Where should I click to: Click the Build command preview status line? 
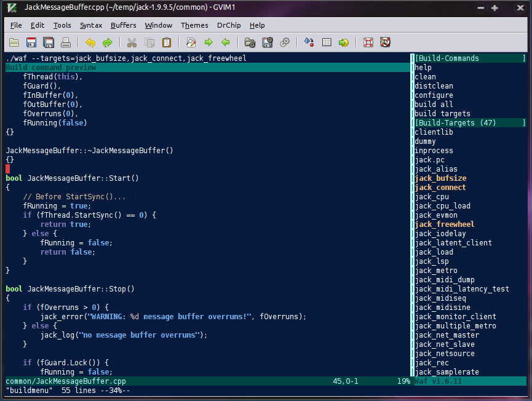coord(207,68)
